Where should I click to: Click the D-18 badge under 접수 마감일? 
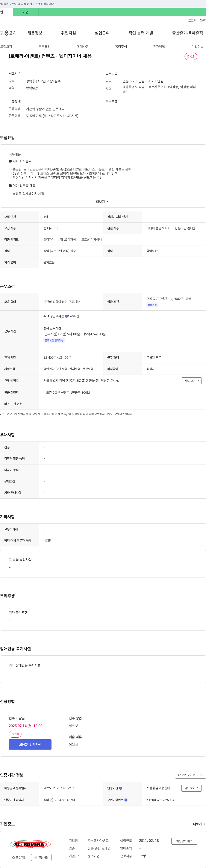15,734
